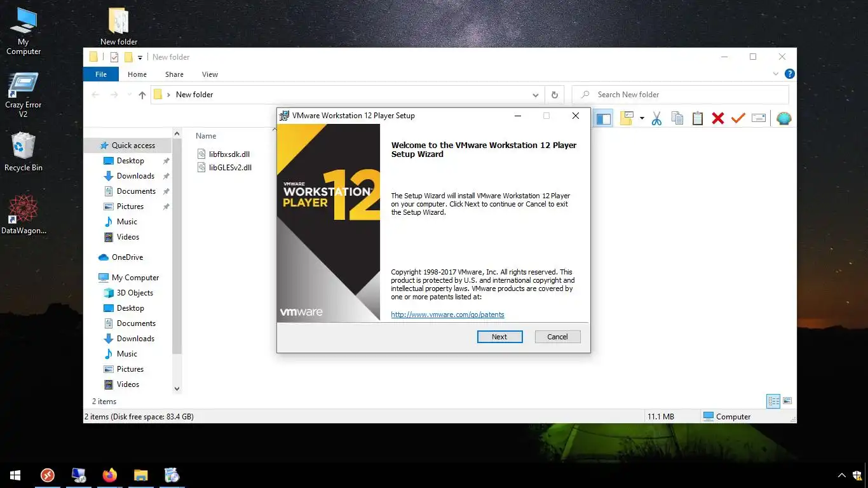Select the libGLESv2.dll file
Viewport: 868px width, 488px height.
[x=225, y=168]
